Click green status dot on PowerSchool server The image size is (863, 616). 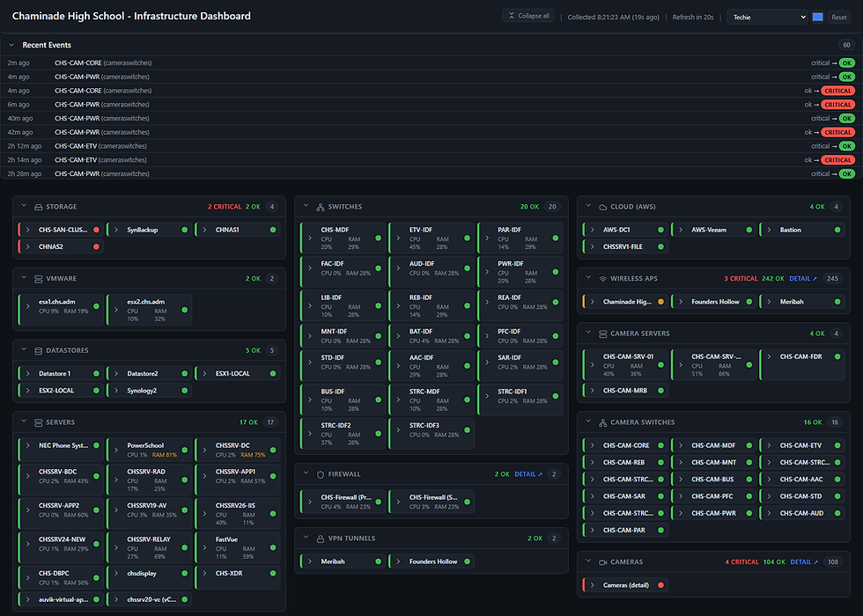point(185,450)
